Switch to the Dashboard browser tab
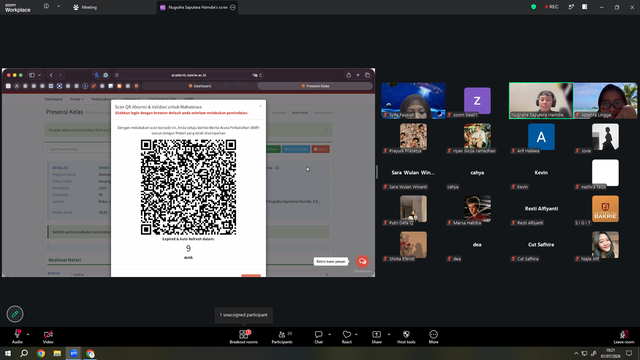The width and height of the screenshot is (640, 360). tap(200, 86)
